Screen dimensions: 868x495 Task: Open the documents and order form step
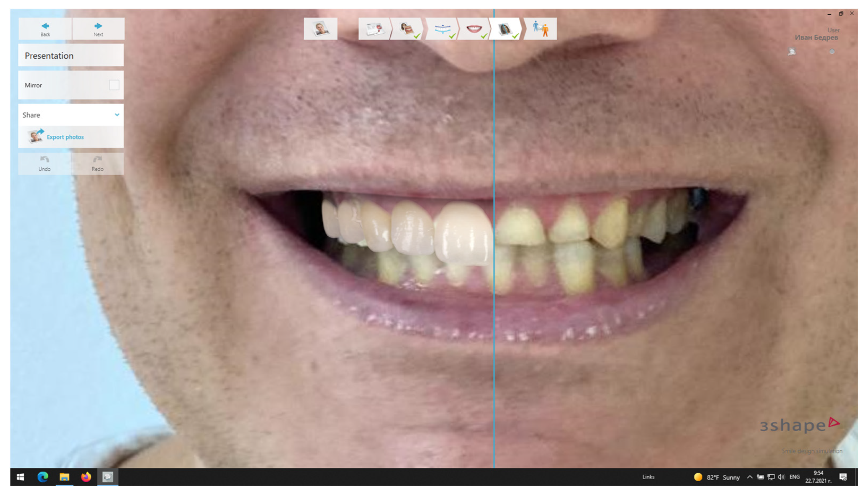[x=374, y=29]
